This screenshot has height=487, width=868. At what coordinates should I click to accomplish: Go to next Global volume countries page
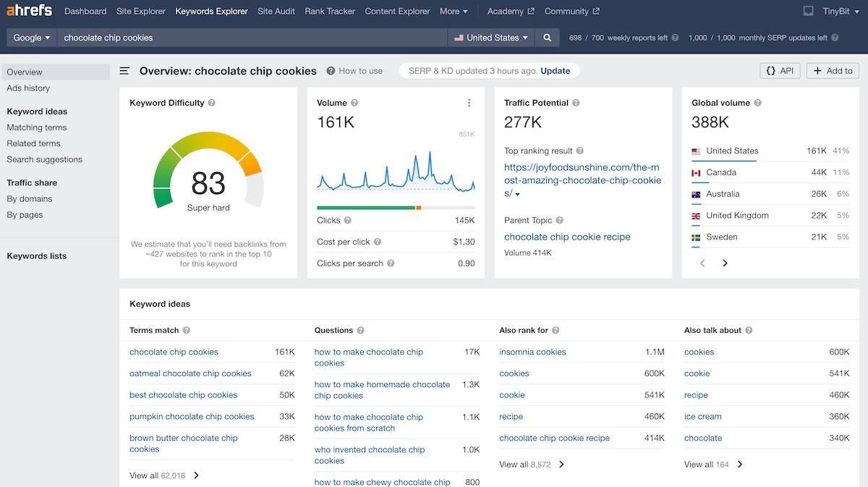click(726, 263)
